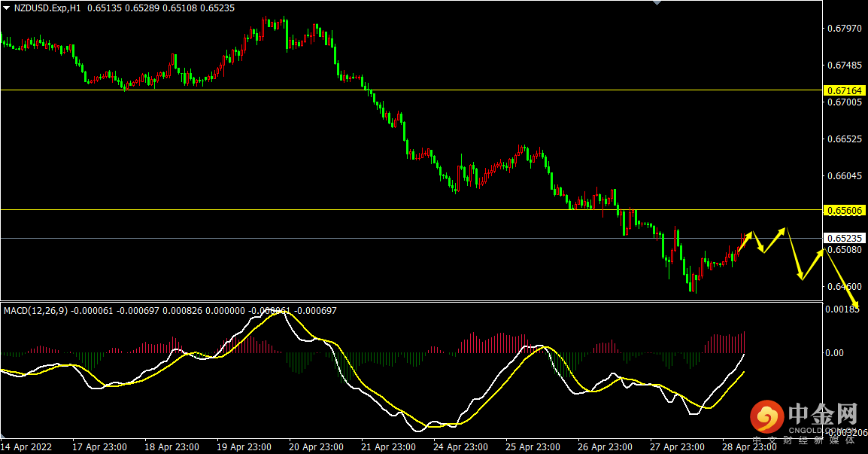Select the final downward yellow forecast arrowhead
The height and width of the screenshot is (454, 868).
855,303
